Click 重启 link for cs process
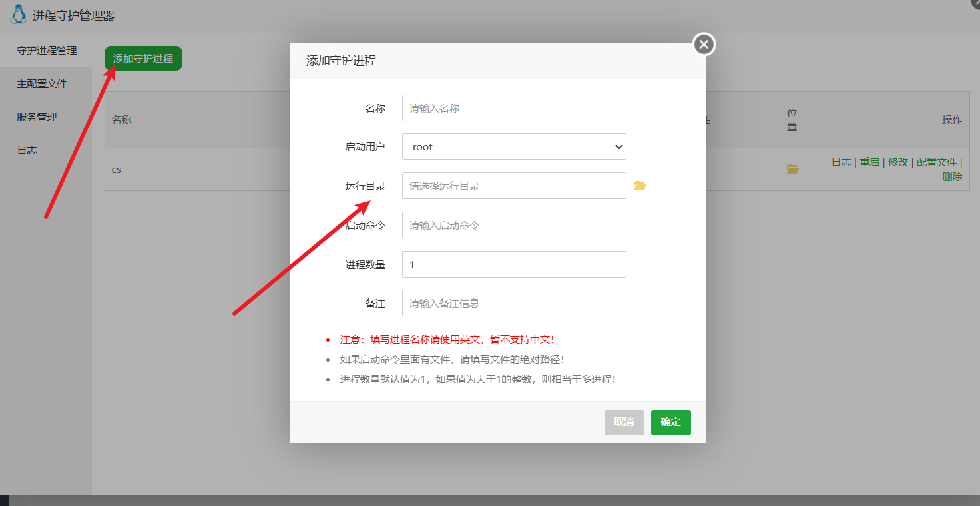980x506 pixels. [869, 162]
